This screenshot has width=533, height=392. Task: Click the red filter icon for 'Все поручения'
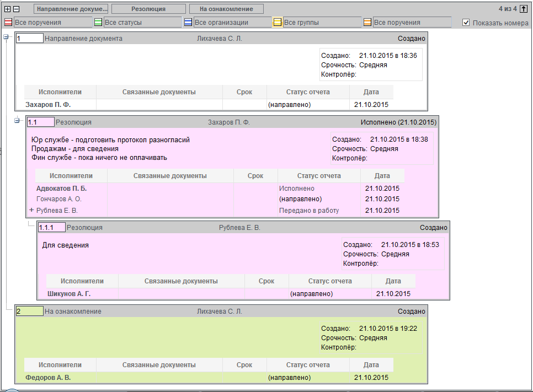tap(8, 23)
